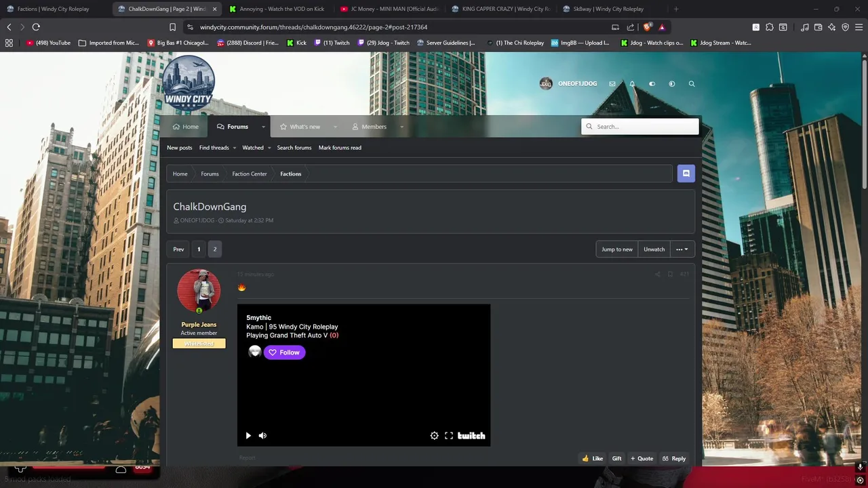This screenshot has width=868, height=488.
Task: Reply to the Purple Jeans post
Action: click(674, 458)
